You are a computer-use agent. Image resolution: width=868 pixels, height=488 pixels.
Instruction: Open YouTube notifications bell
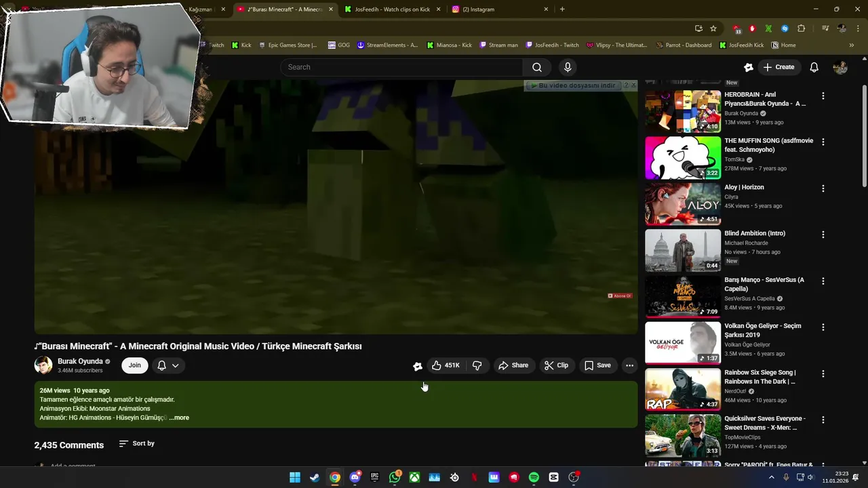tap(814, 67)
